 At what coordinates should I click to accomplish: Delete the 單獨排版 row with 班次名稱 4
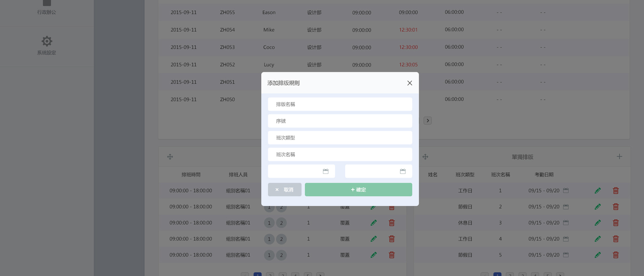[615, 239]
